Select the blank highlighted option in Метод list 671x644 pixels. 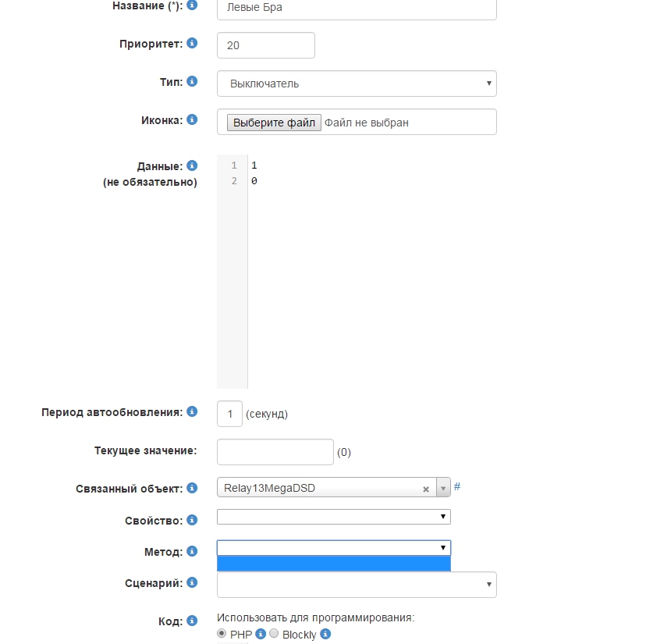tap(334, 564)
